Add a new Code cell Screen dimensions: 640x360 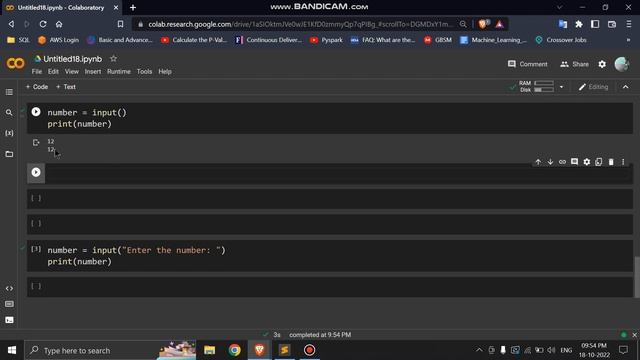[x=37, y=87]
